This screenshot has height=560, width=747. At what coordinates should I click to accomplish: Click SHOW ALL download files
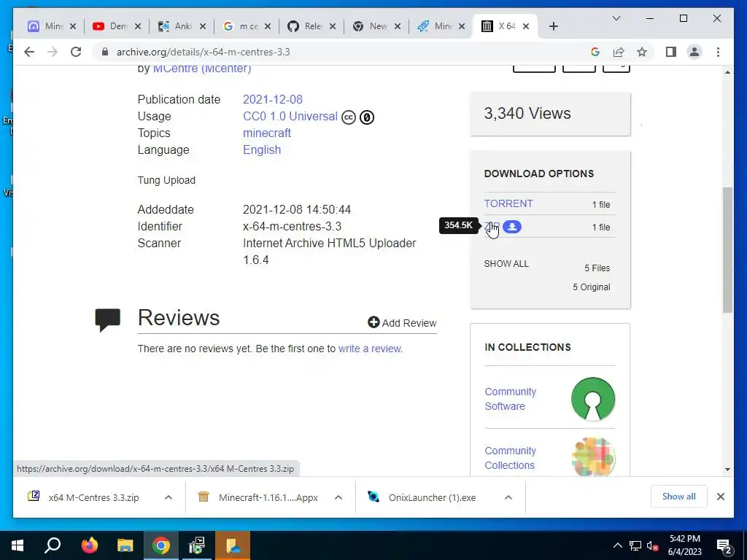pyautogui.click(x=506, y=264)
